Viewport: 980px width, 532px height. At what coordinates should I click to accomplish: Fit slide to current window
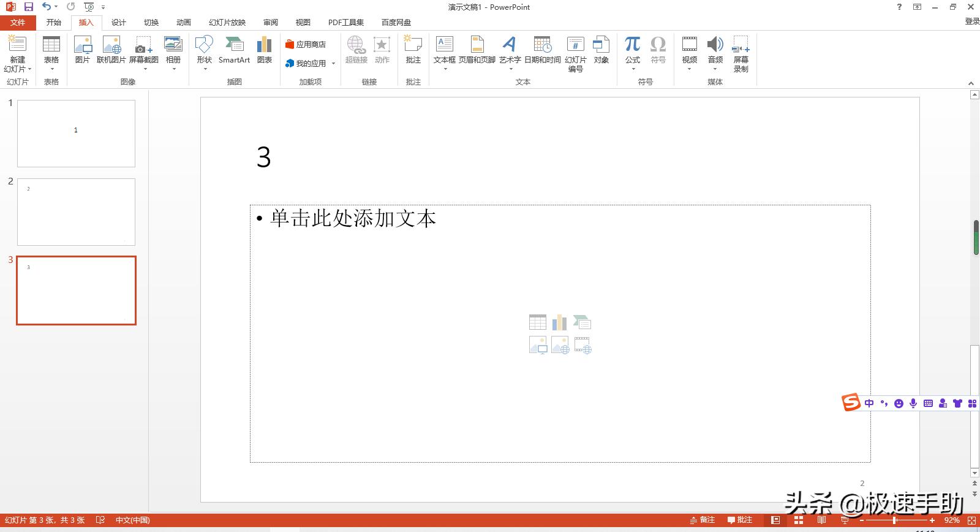(971, 520)
